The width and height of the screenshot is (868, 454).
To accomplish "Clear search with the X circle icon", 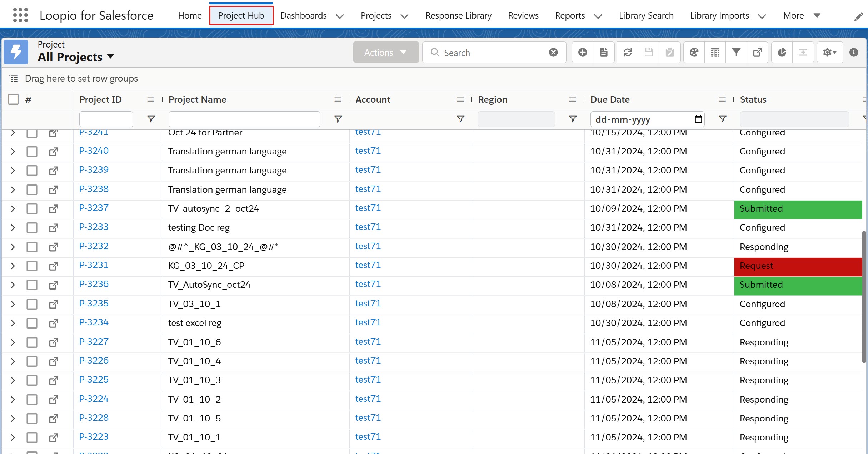I will tap(553, 53).
